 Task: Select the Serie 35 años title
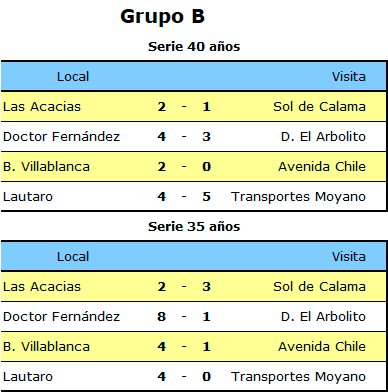click(194, 227)
